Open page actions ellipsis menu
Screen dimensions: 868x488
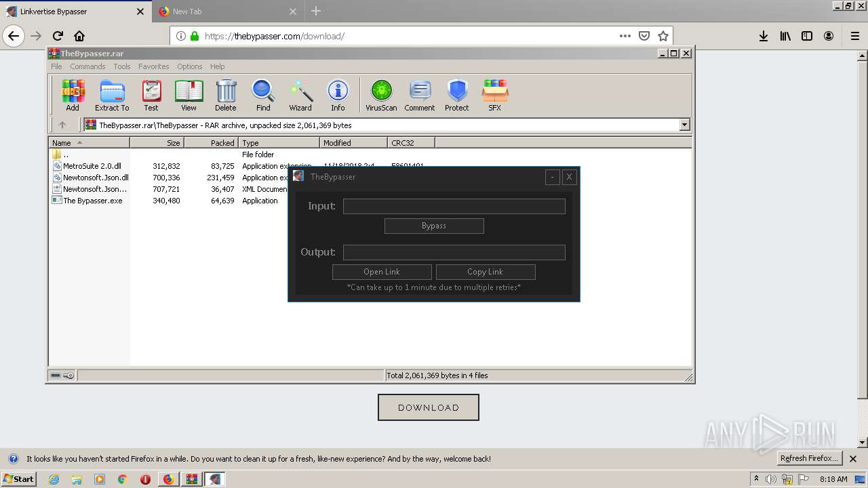coord(625,36)
